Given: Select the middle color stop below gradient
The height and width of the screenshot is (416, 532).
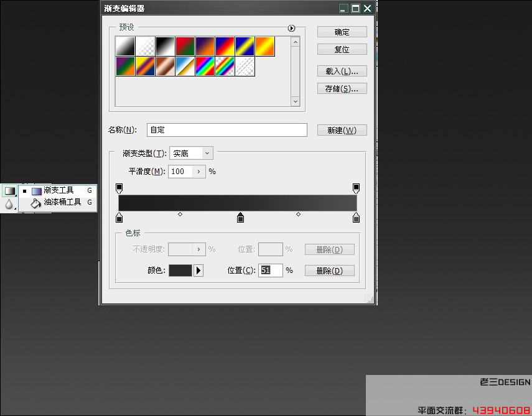Looking at the screenshot, I should (x=241, y=217).
